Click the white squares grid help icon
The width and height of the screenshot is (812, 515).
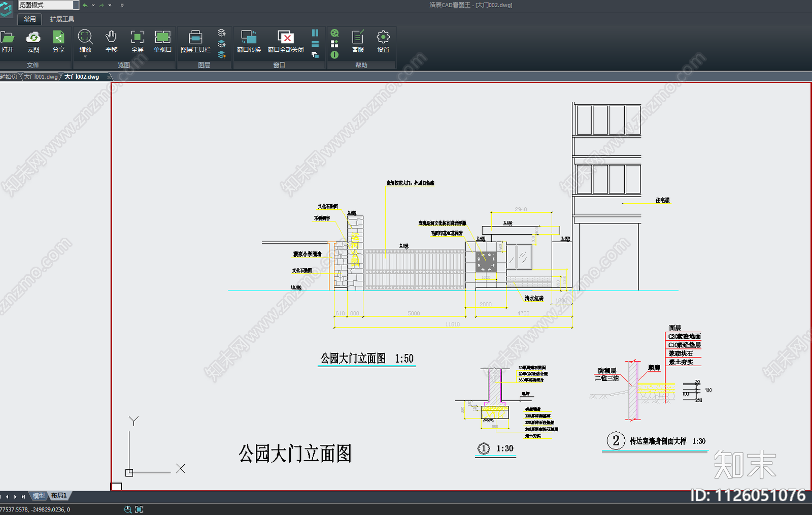tap(334, 44)
